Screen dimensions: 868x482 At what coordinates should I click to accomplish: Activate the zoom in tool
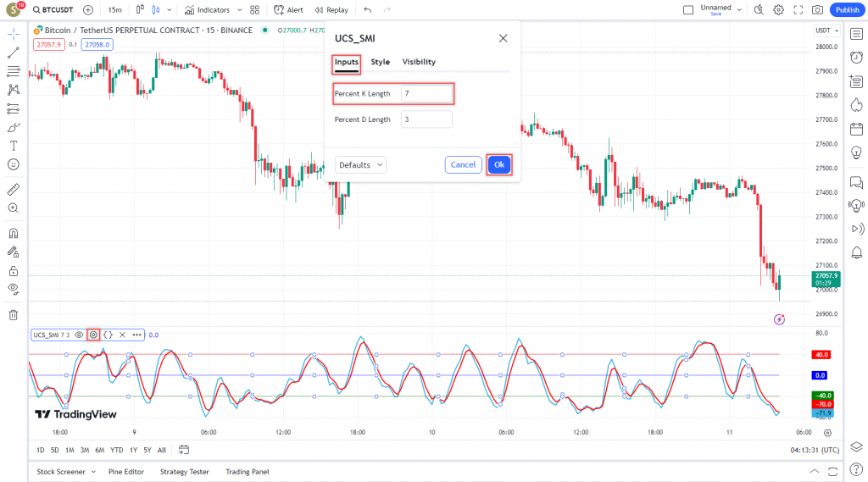coord(14,208)
